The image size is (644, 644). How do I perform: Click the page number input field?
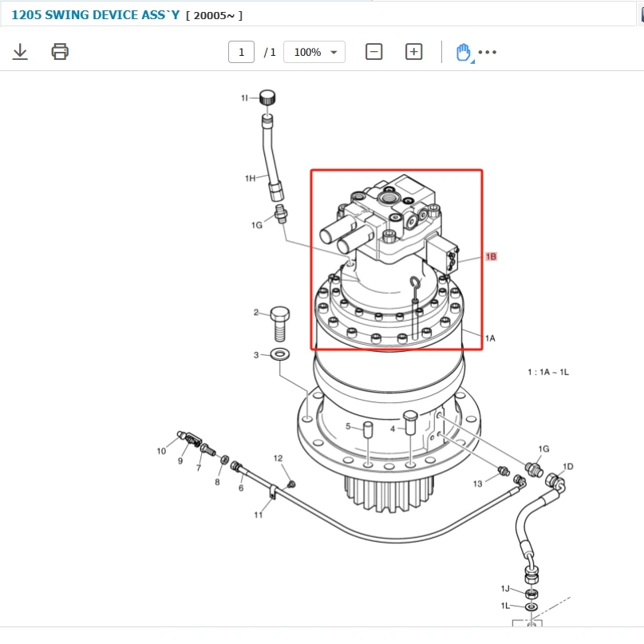tap(241, 52)
